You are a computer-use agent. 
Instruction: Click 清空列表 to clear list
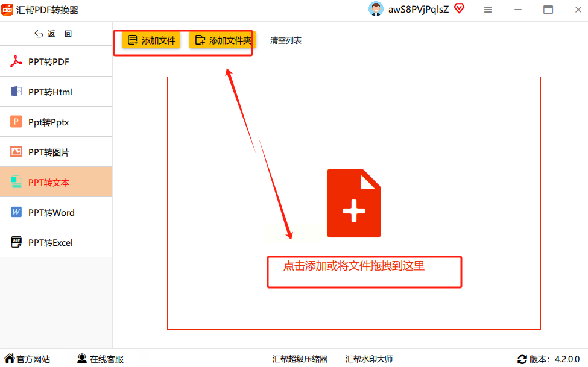click(286, 40)
